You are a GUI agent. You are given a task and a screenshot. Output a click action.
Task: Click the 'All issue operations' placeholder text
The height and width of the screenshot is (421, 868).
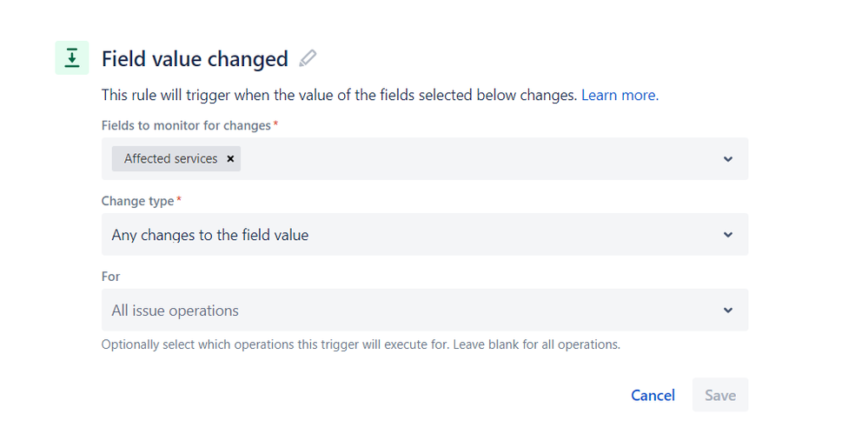pos(175,311)
